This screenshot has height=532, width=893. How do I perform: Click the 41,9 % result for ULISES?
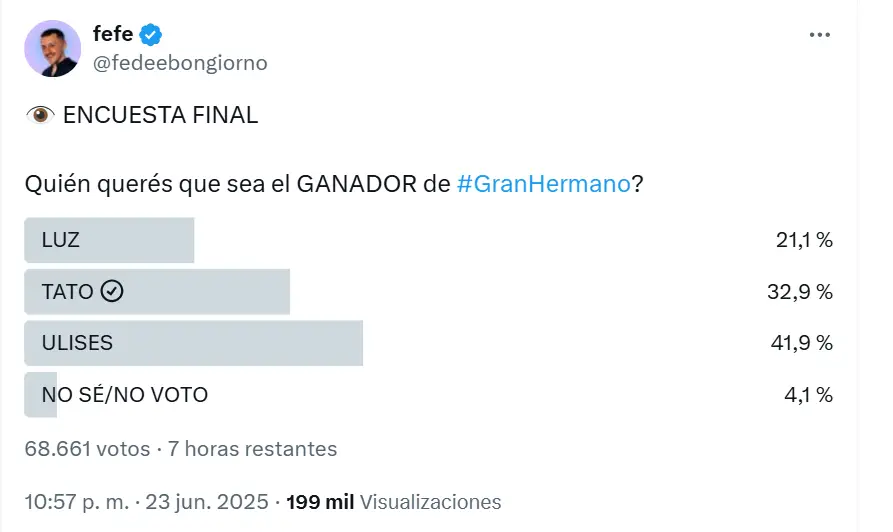(801, 343)
